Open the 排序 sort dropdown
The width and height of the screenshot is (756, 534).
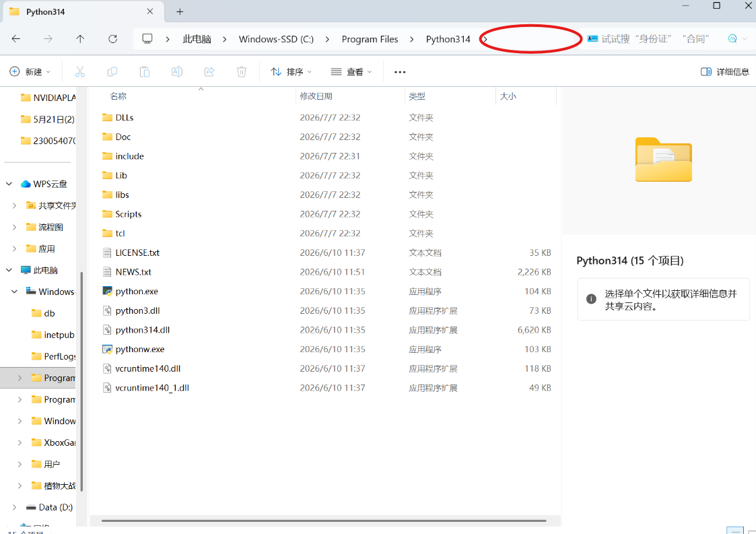coord(291,72)
